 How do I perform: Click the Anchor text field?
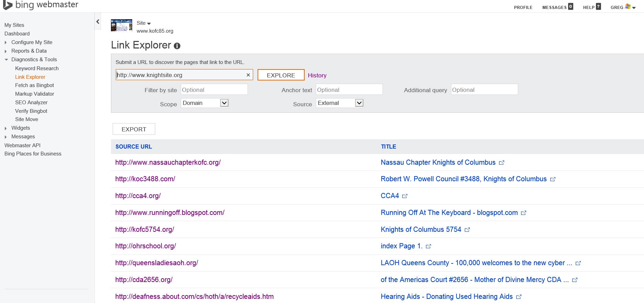[349, 90]
